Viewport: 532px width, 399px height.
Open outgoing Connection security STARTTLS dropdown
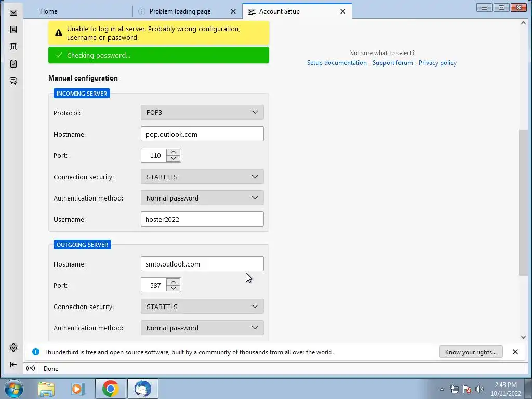point(202,307)
